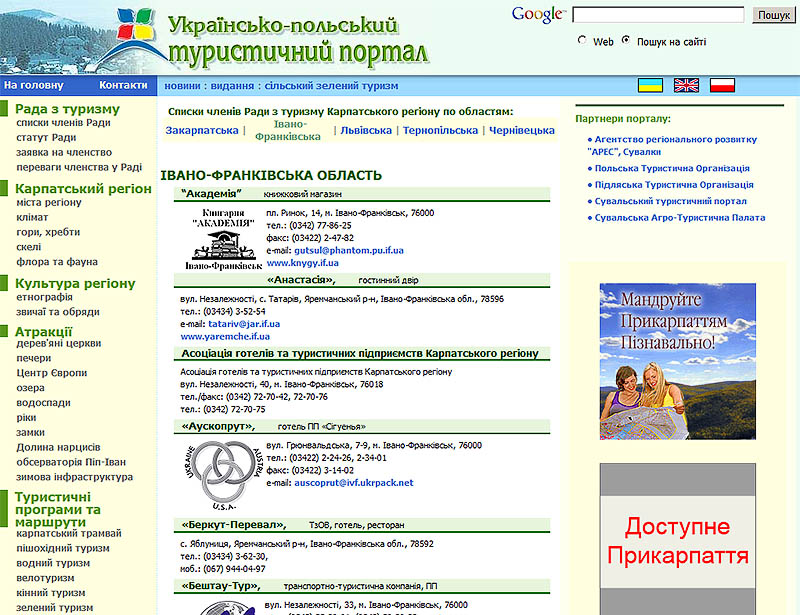Switch site to Ukrainian via flag icon
The width and height of the screenshot is (800, 615).
click(650, 85)
